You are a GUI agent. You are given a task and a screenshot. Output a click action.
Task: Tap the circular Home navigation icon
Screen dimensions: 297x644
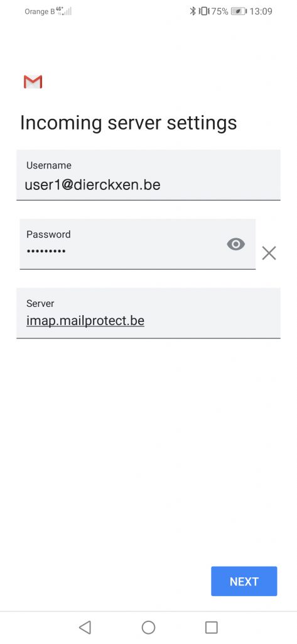click(x=148, y=627)
